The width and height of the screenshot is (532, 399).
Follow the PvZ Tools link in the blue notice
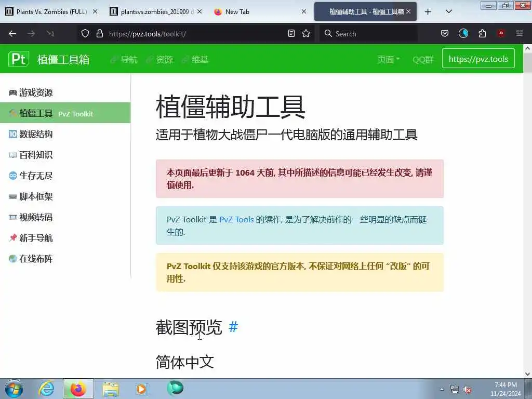coord(236,220)
